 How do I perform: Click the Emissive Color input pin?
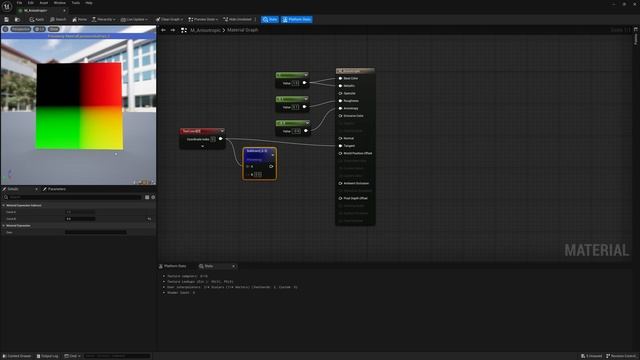[340, 116]
